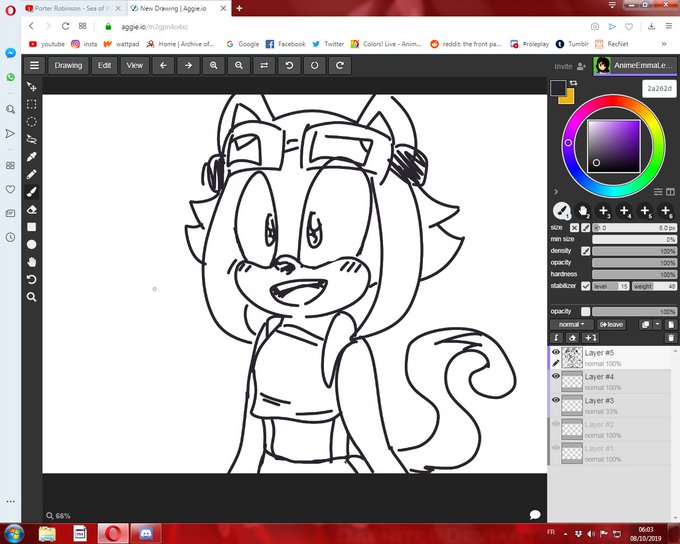Toggle visibility of Layer #5
This screenshot has height=544, width=680.
click(x=556, y=352)
